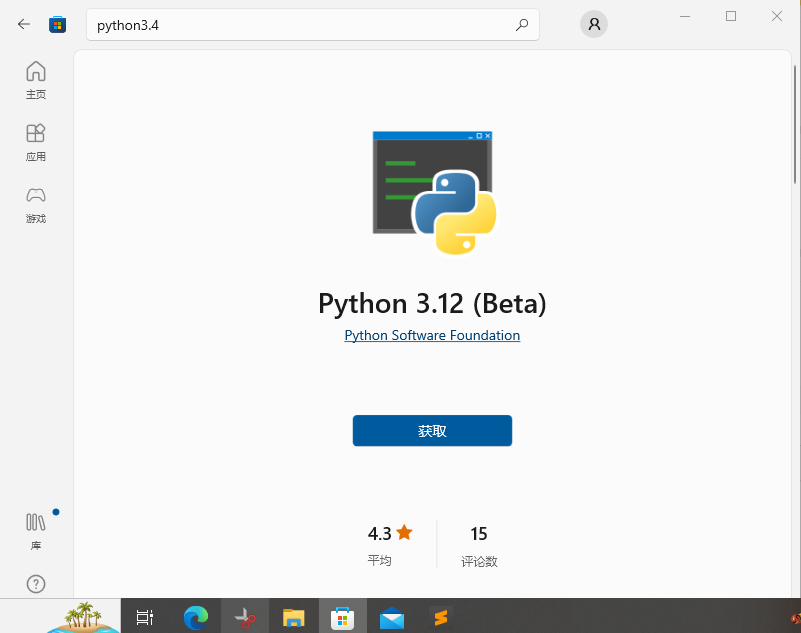Open the 库 library section
This screenshot has height=633, width=801.
click(x=36, y=532)
